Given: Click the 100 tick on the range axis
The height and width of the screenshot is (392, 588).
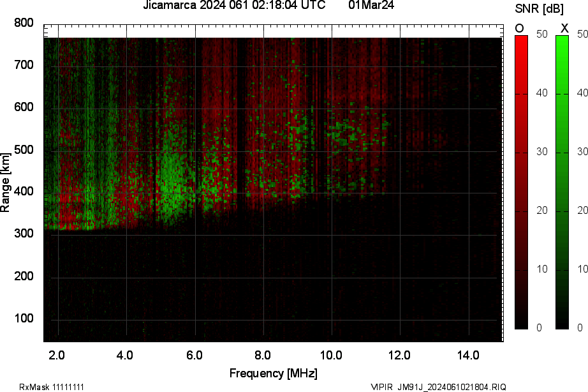Looking at the screenshot, I should 24,319.
